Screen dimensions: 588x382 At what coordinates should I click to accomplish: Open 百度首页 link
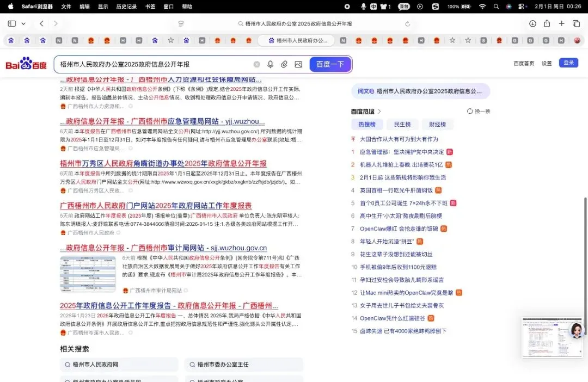(524, 63)
